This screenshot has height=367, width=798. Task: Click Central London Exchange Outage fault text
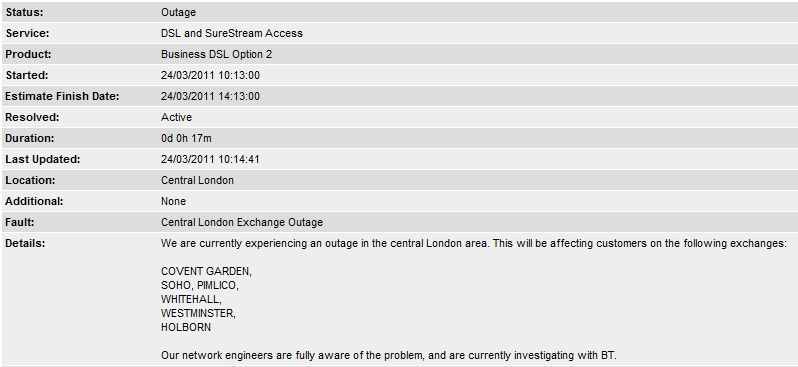(242, 222)
